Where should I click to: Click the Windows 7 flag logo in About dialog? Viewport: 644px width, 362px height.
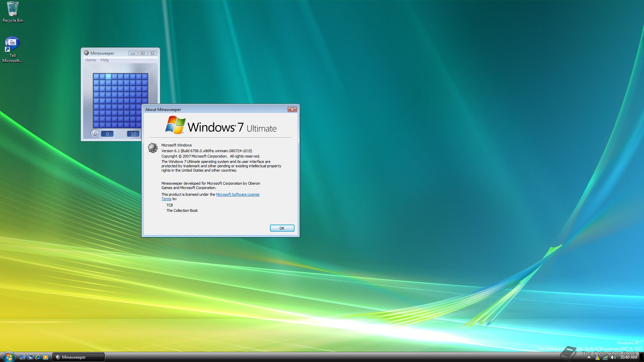[175, 125]
